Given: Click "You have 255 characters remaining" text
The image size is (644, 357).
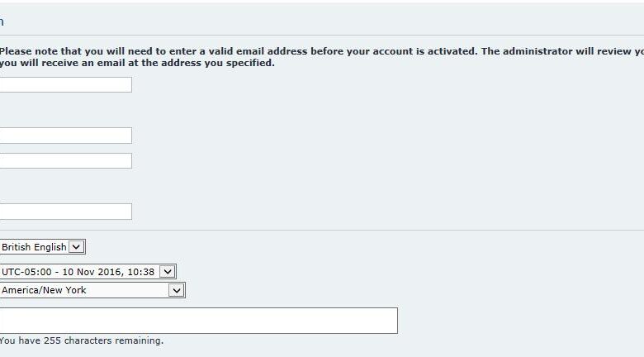Looking at the screenshot, I should [81, 340].
